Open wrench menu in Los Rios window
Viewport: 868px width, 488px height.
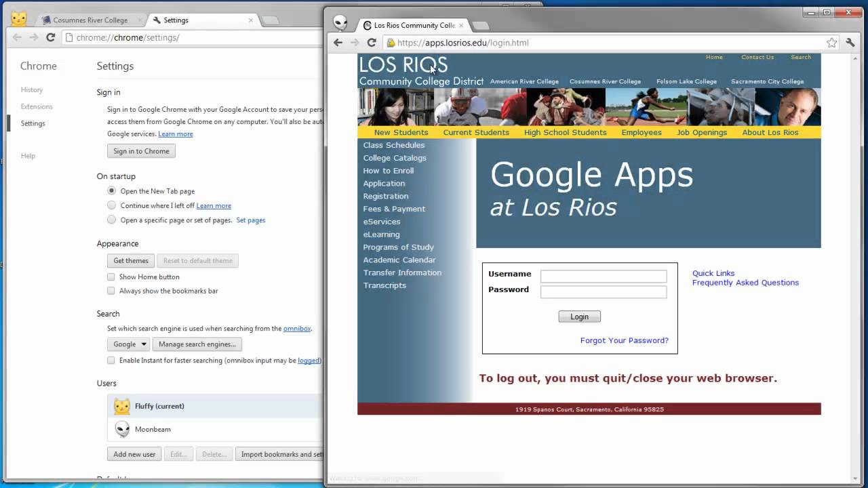tap(850, 43)
